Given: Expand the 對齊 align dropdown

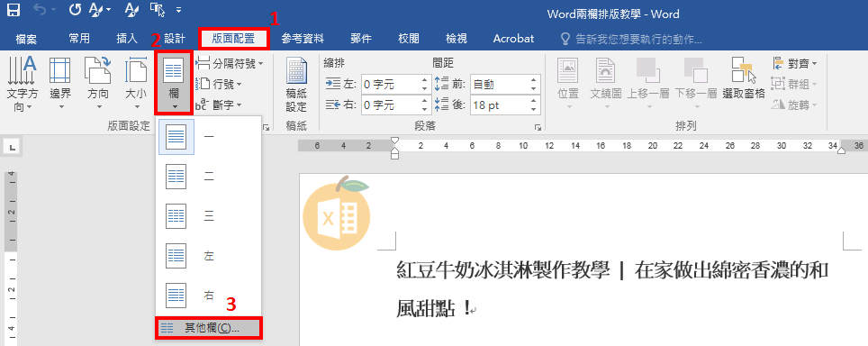Looking at the screenshot, I should pos(794,63).
